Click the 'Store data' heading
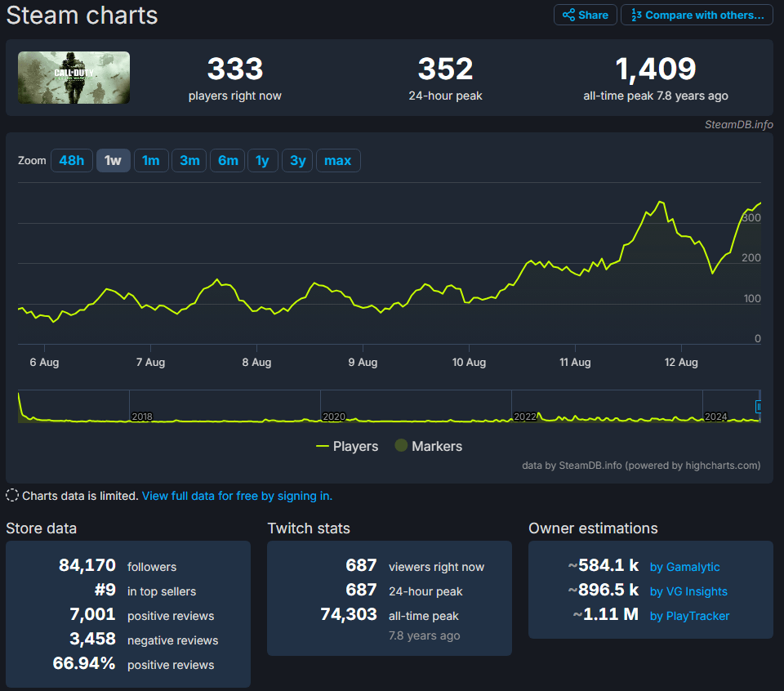Viewport: 784px width, 691px height. click(x=42, y=528)
